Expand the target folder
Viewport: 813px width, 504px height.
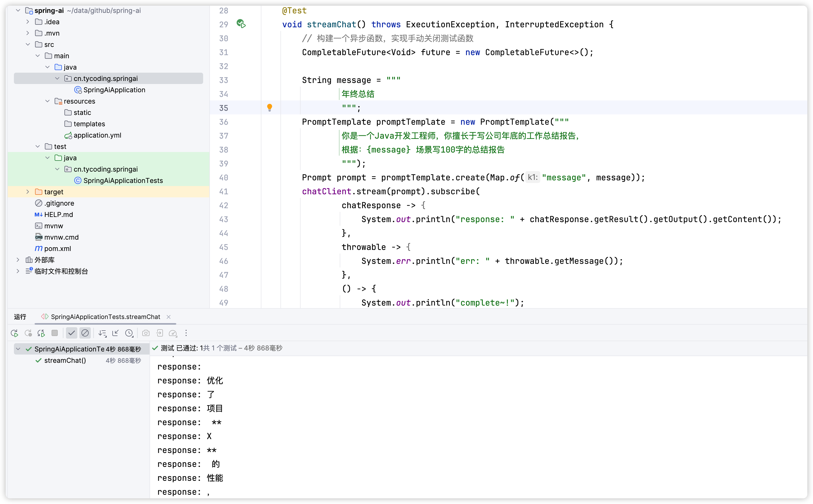click(x=28, y=192)
